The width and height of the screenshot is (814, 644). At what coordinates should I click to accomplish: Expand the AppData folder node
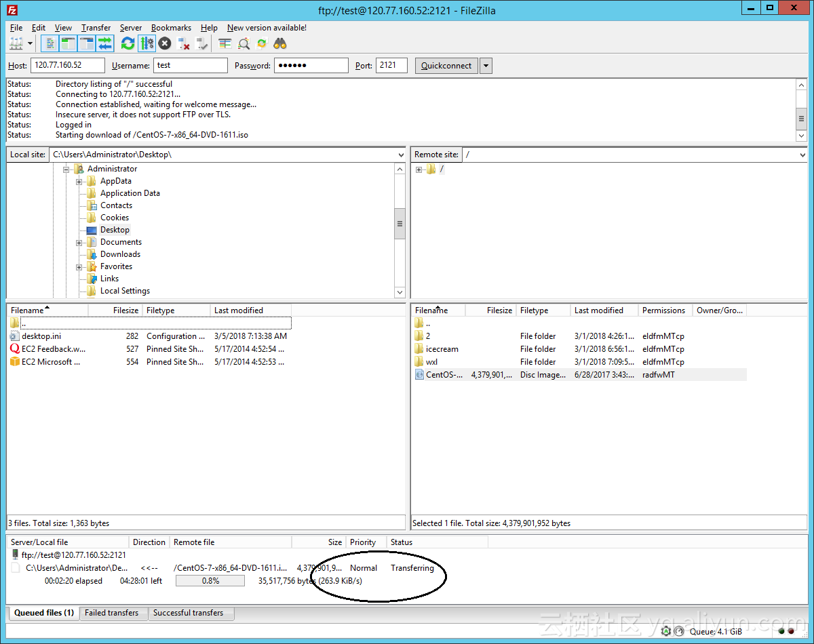(79, 181)
